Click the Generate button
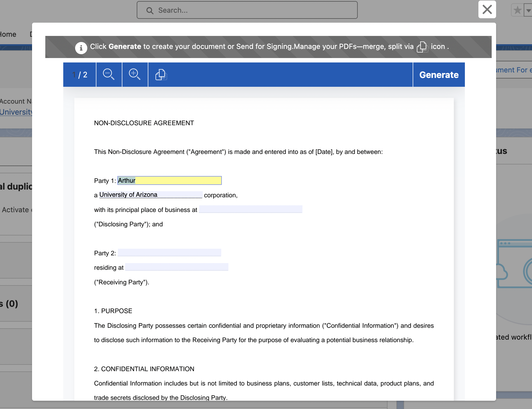Viewport: 532px width, 409px height. tap(439, 75)
